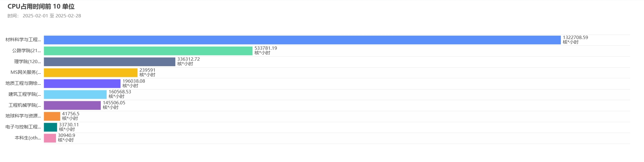Click the 本科生(oth... axis label
Screen dimensions: 644x162
click(x=28, y=138)
